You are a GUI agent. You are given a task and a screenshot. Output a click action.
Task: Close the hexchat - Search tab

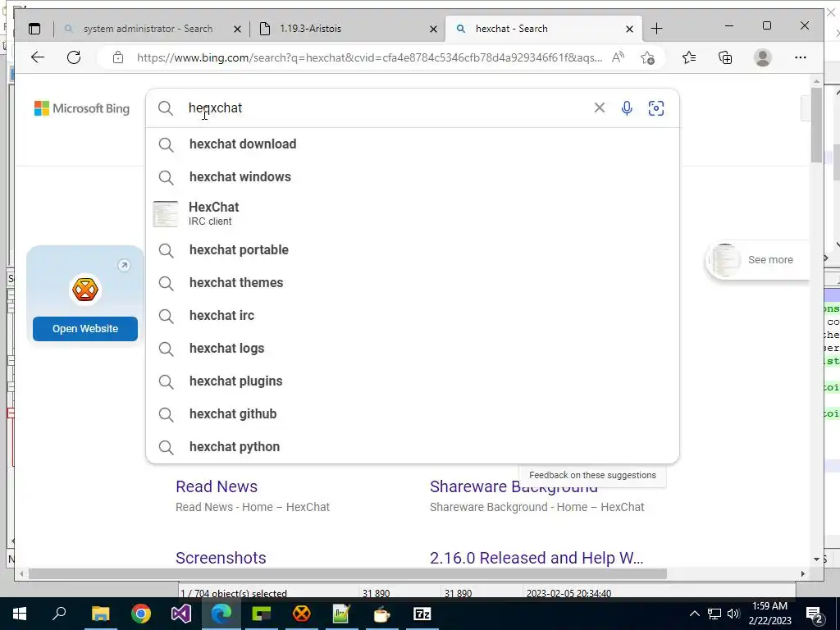pos(629,30)
